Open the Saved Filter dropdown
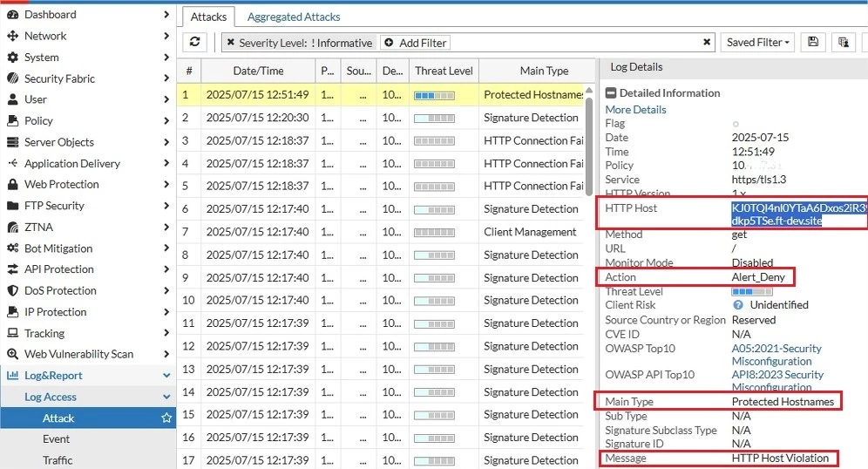The image size is (868, 469). click(x=758, y=42)
